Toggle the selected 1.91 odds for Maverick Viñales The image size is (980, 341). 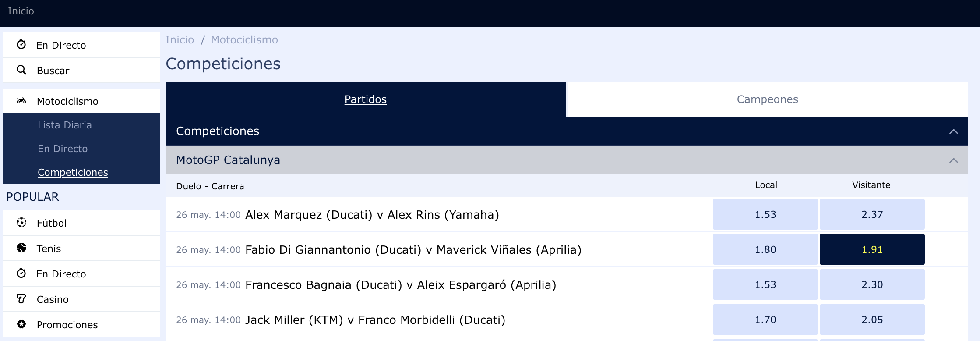pos(872,249)
